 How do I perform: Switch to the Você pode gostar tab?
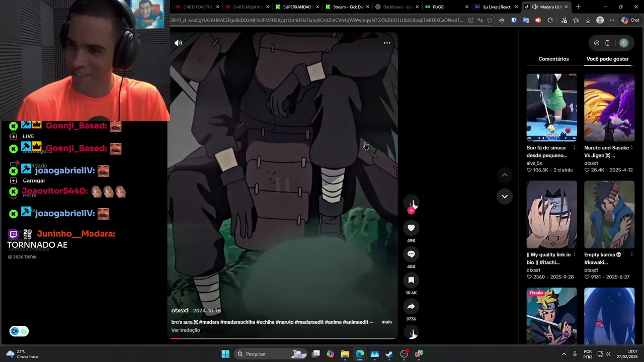(607, 59)
